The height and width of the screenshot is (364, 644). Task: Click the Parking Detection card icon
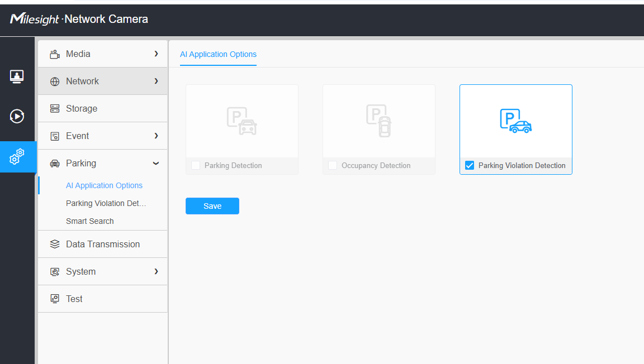pyautogui.click(x=242, y=121)
